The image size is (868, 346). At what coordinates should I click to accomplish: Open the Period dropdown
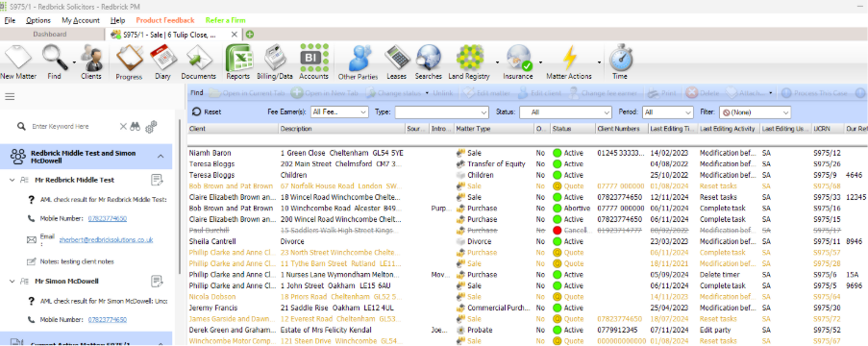[668, 111]
